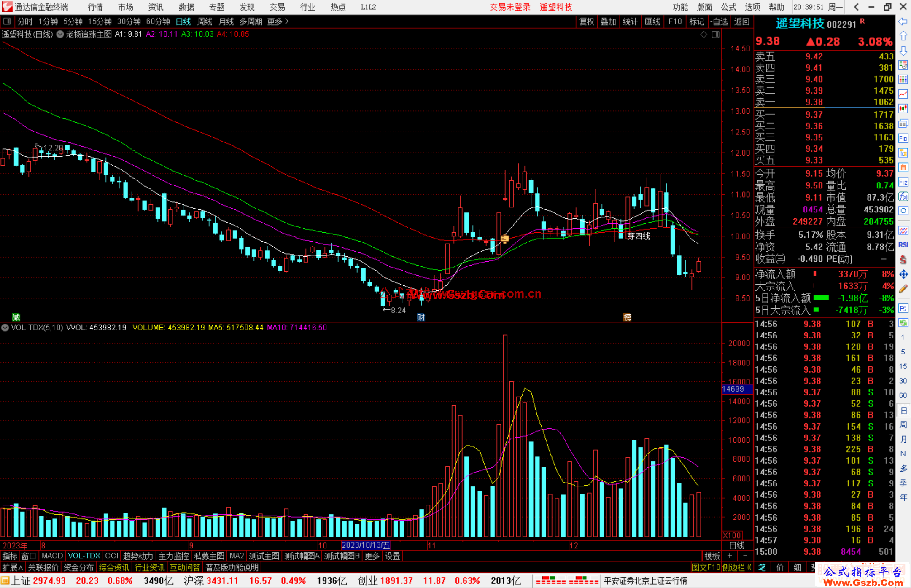The width and height of the screenshot is (911, 588).
Task: Click the title bar left arrow icon
Action: pos(856,7)
